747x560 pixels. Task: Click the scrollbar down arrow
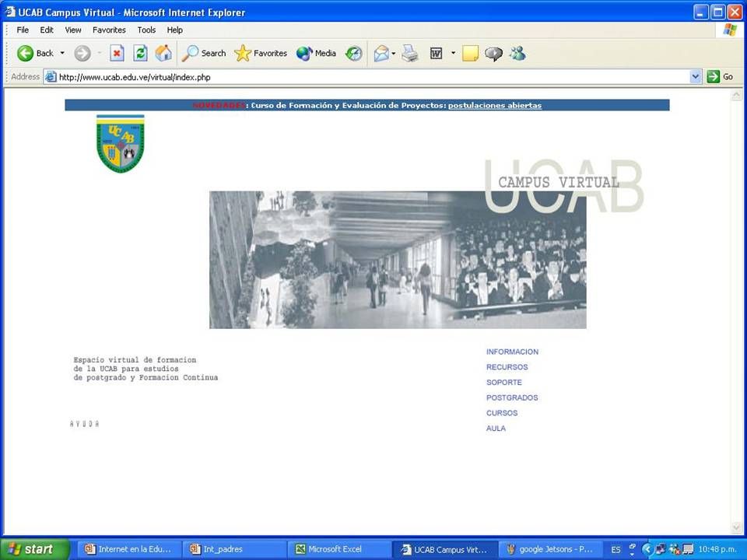point(736,527)
